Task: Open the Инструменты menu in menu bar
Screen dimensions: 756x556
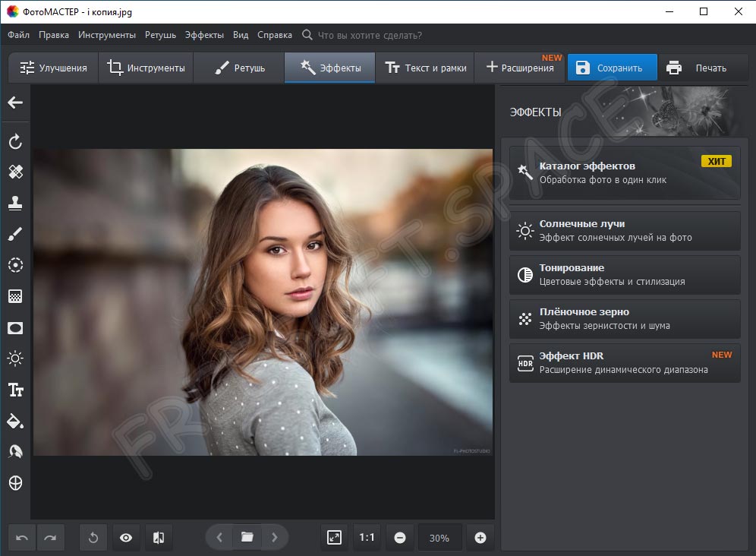Action: coord(107,35)
